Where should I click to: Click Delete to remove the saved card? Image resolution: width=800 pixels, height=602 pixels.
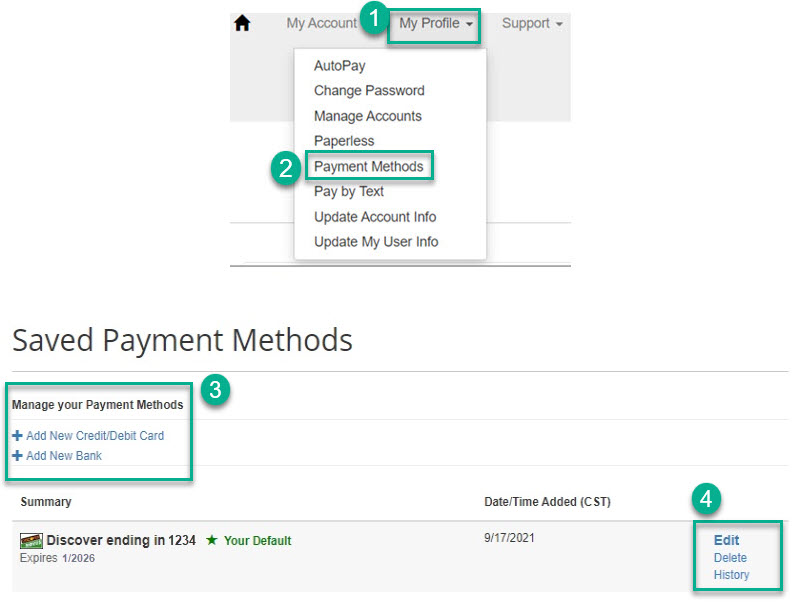coord(730,557)
